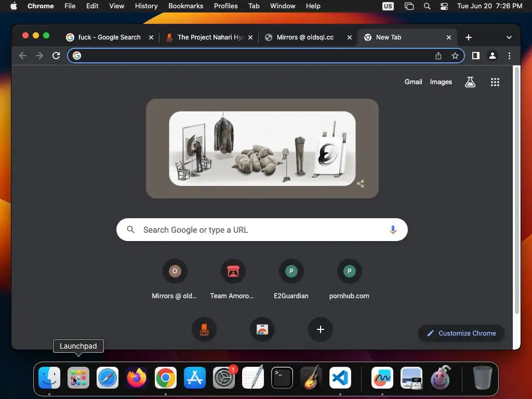Image resolution: width=532 pixels, height=399 pixels.
Task: Expand the tab search dropdown chevron
Action: click(509, 37)
